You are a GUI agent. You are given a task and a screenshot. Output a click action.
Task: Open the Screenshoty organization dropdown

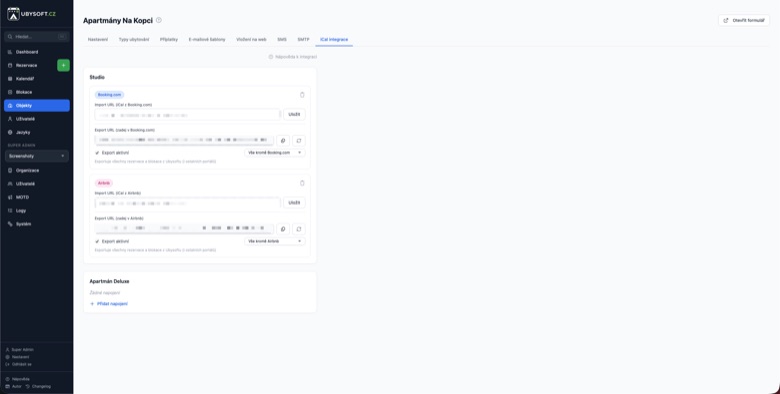(x=37, y=156)
